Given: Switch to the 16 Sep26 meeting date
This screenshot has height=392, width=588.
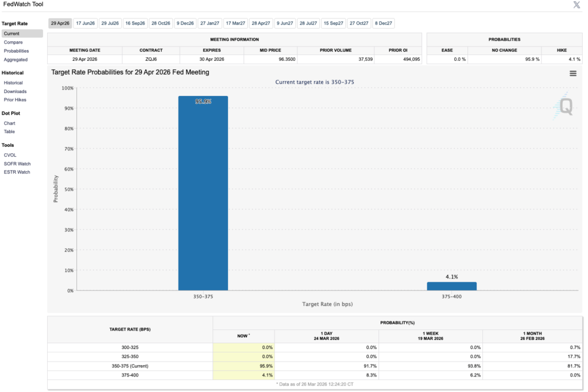Looking at the screenshot, I should (x=135, y=23).
